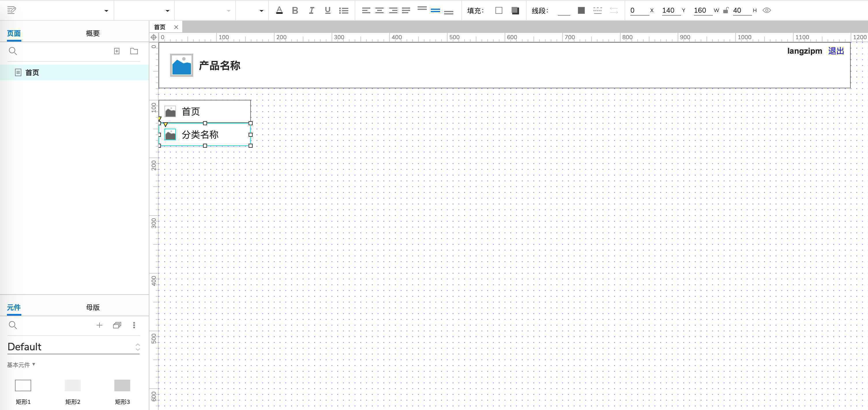Select the 首页 canvas tab
868x410 pixels.
click(160, 27)
